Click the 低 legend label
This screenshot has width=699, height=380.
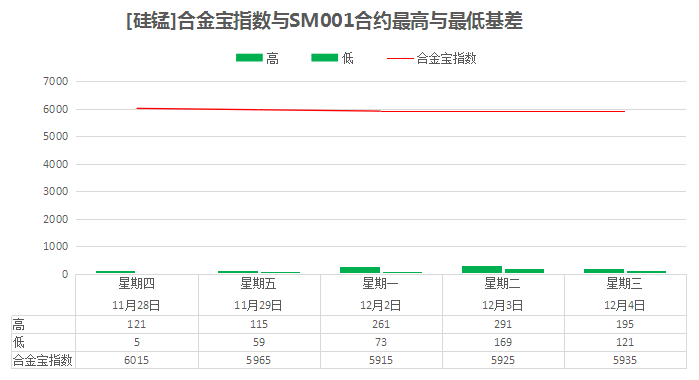click(x=348, y=58)
